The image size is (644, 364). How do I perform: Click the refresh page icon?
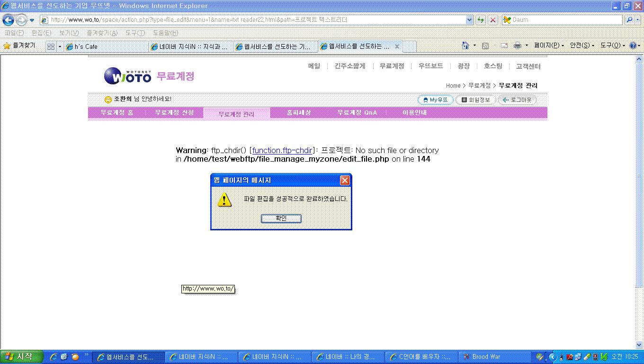(481, 20)
